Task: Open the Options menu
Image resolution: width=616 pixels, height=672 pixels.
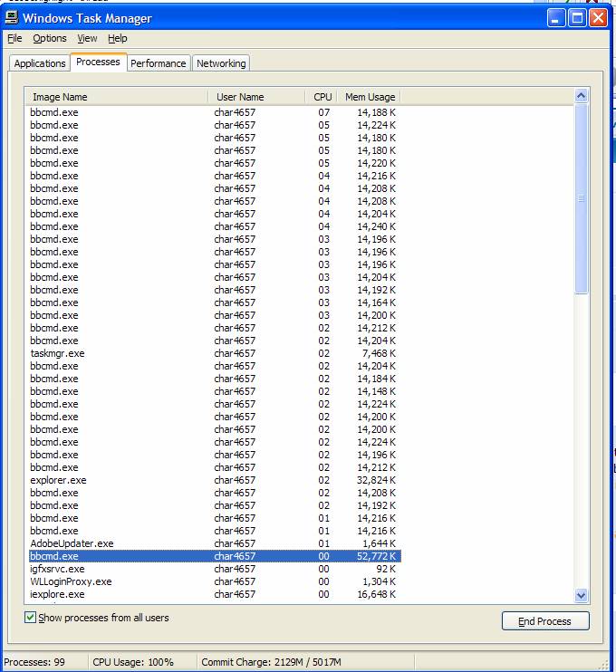Action: click(50, 38)
